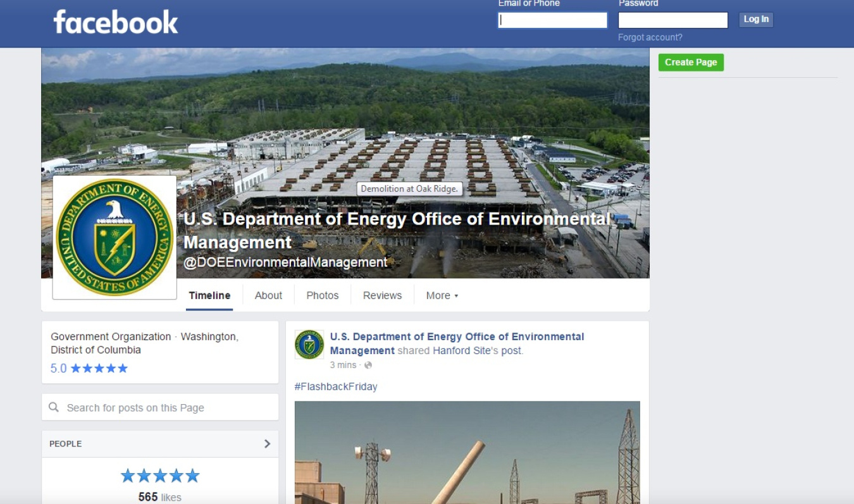Select the Timeline tab
This screenshot has height=504, width=854.
209,295
